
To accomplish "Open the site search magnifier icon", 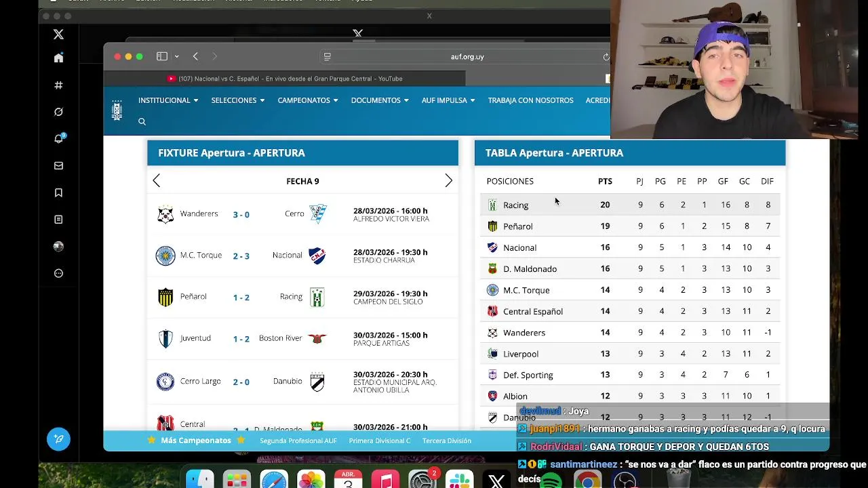I will [x=142, y=121].
